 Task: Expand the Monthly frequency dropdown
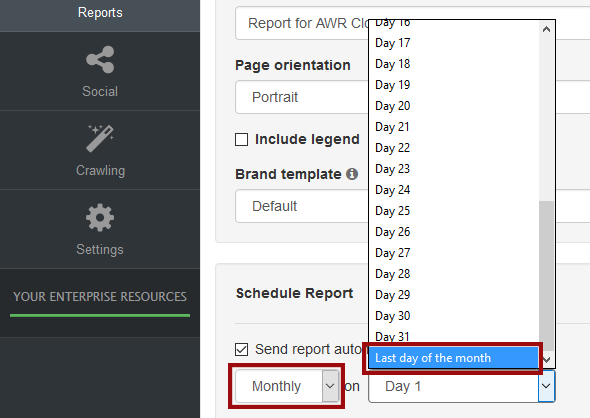click(x=287, y=386)
